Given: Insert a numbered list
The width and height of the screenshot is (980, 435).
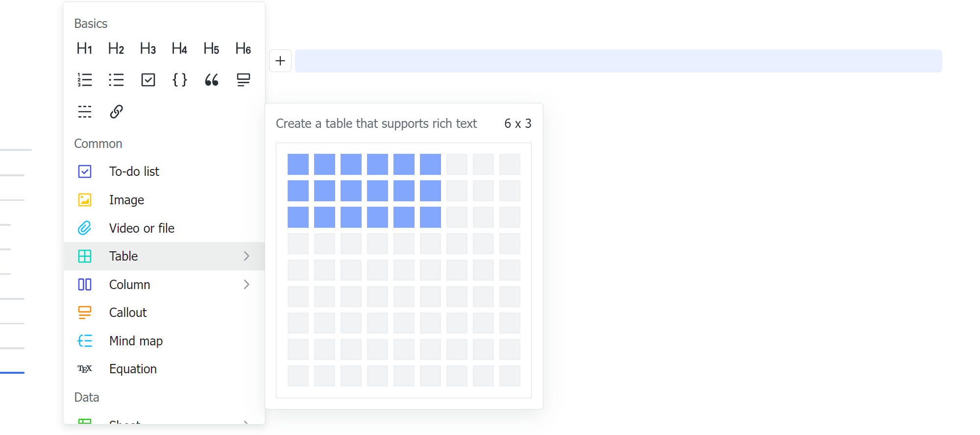Looking at the screenshot, I should tap(85, 80).
